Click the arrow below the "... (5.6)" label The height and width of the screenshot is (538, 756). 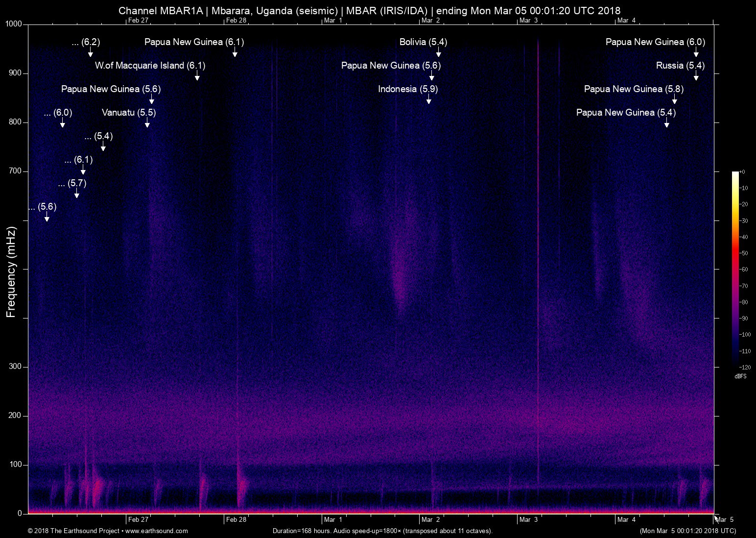[47, 218]
